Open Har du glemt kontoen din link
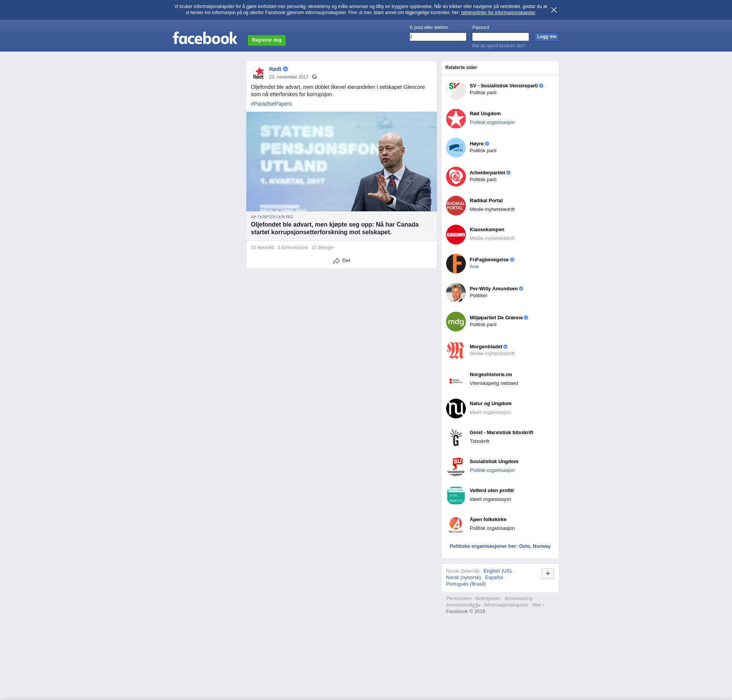This screenshot has width=732, height=700. [x=499, y=46]
